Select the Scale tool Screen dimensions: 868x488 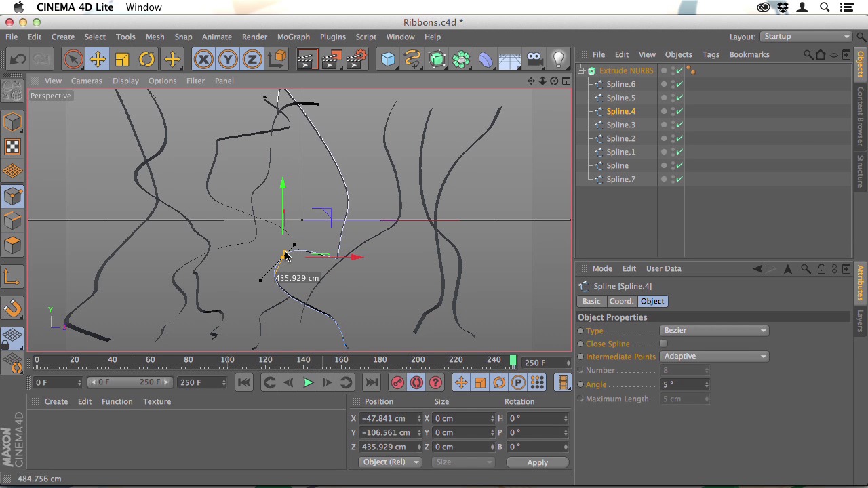coord(122,60)
